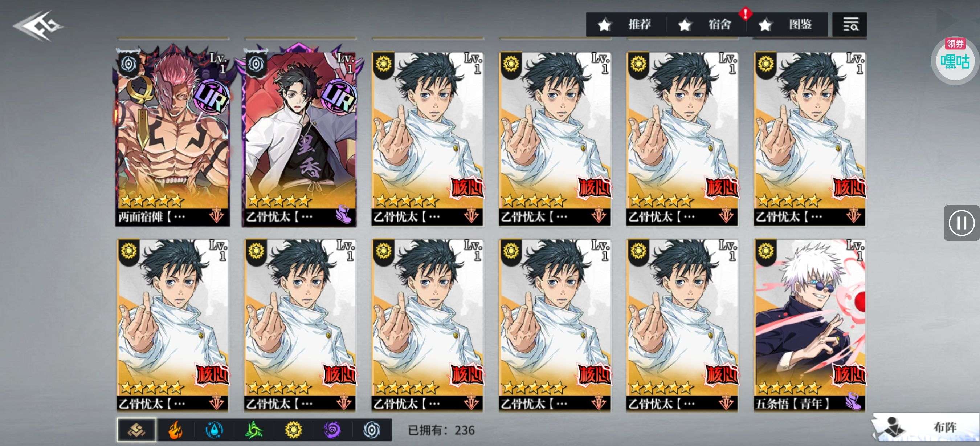This screenshot has height=446, width=980.
Task: Tap the purple boot icon on 五条悟 card
Action: pyautogui.click(x=854, y=402)
